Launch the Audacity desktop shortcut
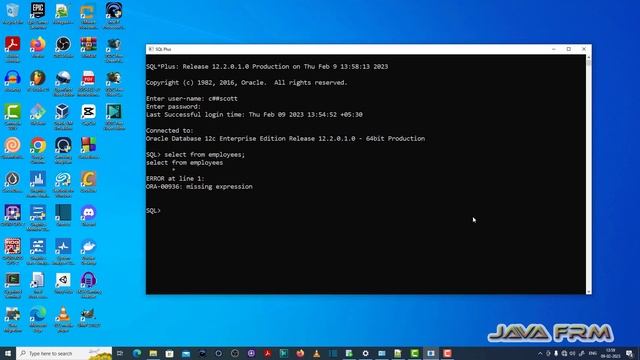This screenshot has width=640, height=360. click(13, 81)
